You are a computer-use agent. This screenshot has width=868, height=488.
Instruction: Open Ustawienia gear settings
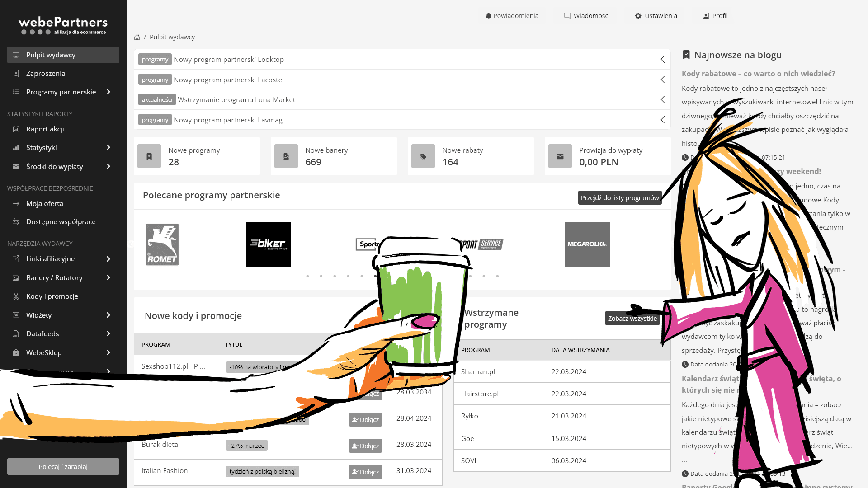[656, 16]
